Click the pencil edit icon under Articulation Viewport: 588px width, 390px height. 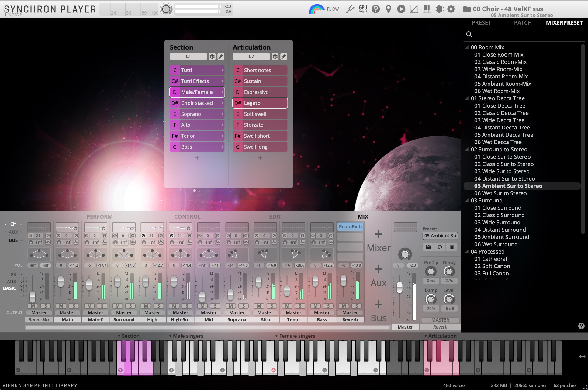click(284, 57)
